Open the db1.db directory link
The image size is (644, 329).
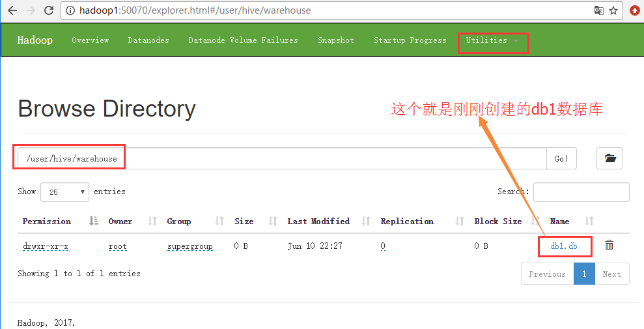pyautogui.click(x=564, y=246)
